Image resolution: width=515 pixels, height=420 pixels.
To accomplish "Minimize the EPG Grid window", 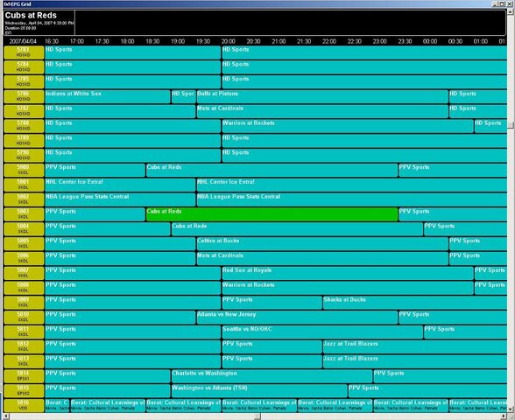I will pyautogui.click(x=496, y=3).
